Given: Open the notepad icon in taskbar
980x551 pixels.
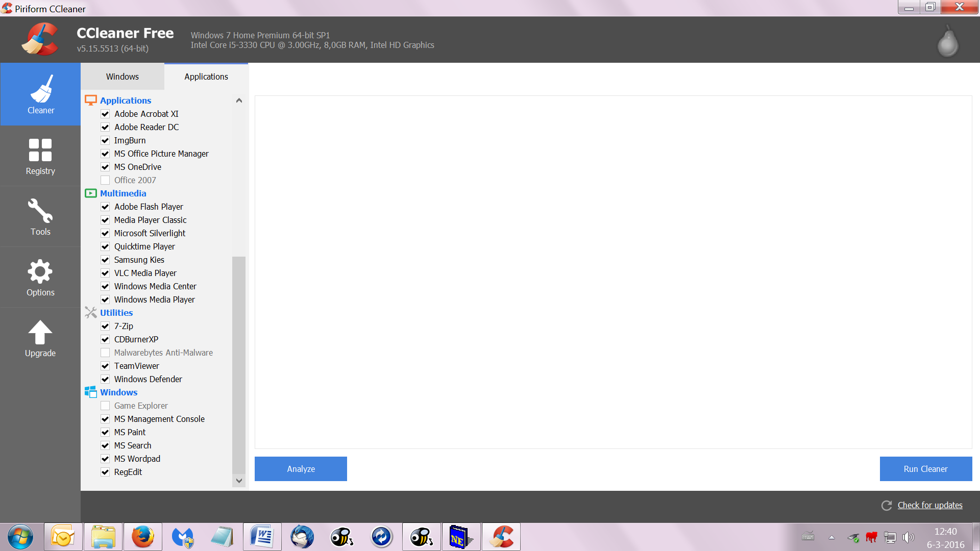Looking at the screenshot, I should coord(223,537).
